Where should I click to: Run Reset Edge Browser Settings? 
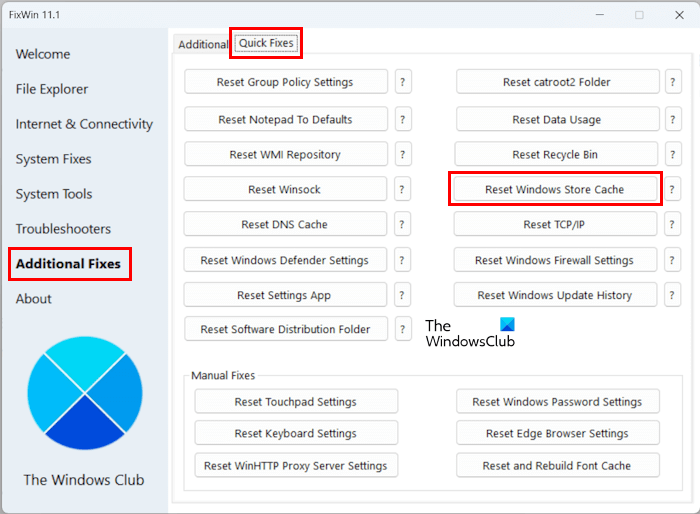click(558, 433)
